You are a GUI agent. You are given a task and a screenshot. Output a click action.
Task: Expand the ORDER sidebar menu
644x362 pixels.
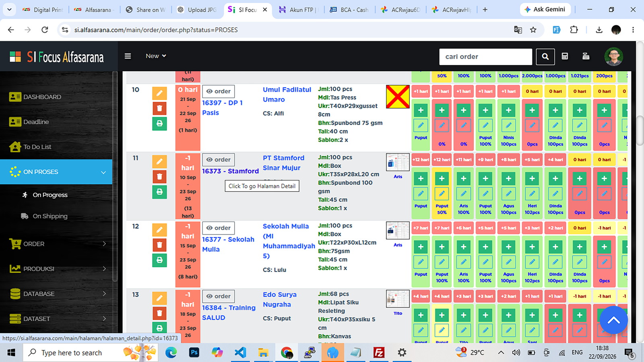pos(56,244)
